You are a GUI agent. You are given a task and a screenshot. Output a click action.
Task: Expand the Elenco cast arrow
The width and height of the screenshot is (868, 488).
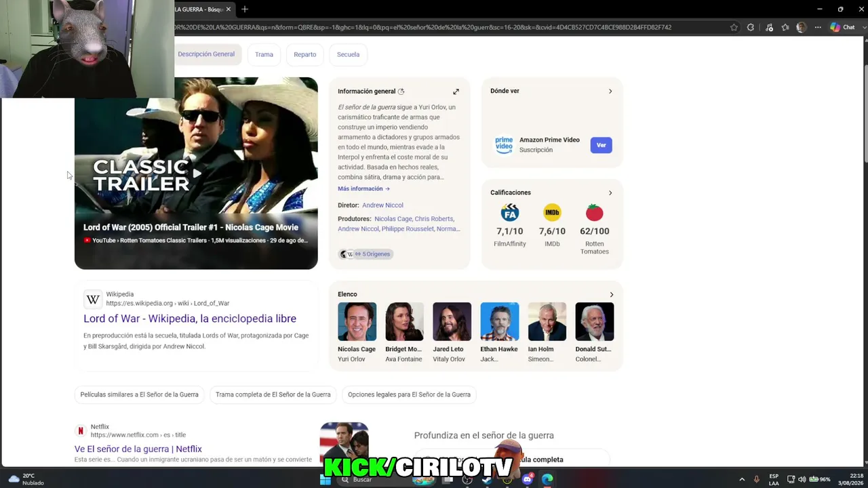click(x=612, y=294)
